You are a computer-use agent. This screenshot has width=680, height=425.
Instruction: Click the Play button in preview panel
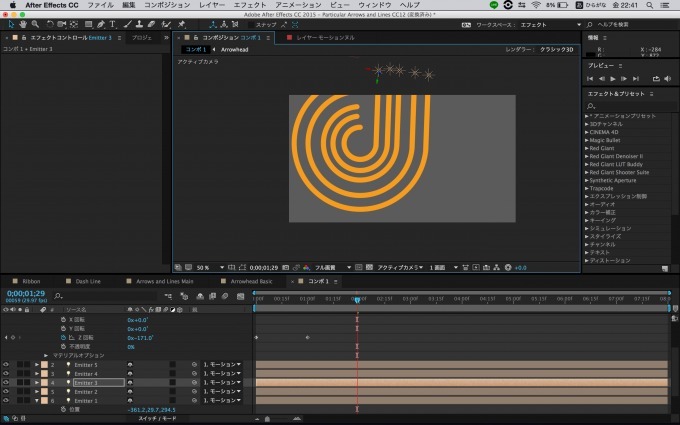click(612, 78)
